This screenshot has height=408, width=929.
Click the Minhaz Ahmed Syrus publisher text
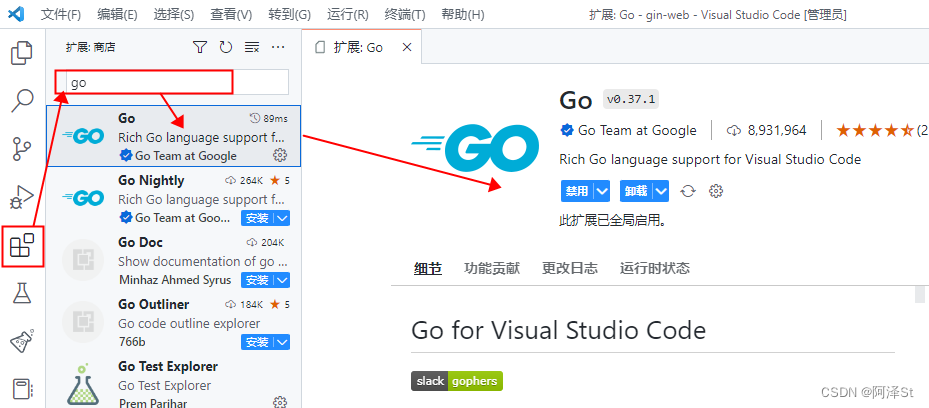pos(175,280)
